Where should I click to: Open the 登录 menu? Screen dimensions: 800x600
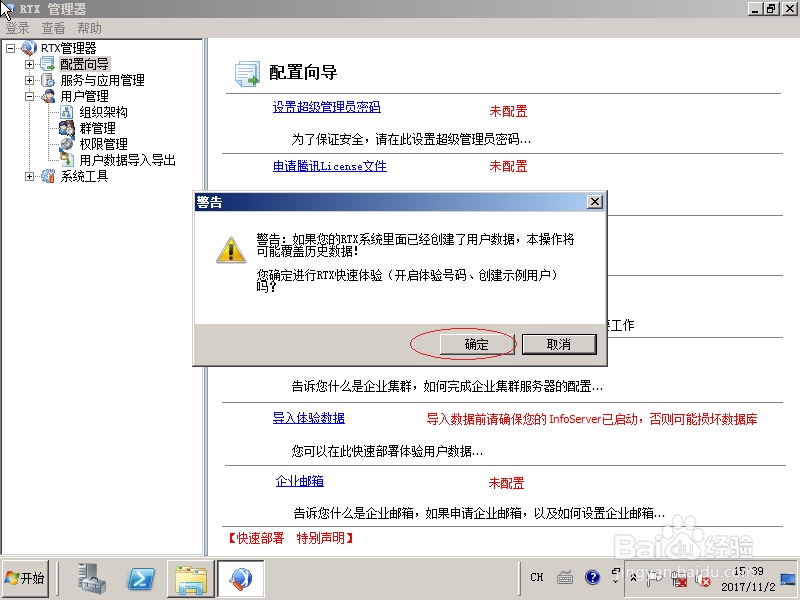pos(17,28)
